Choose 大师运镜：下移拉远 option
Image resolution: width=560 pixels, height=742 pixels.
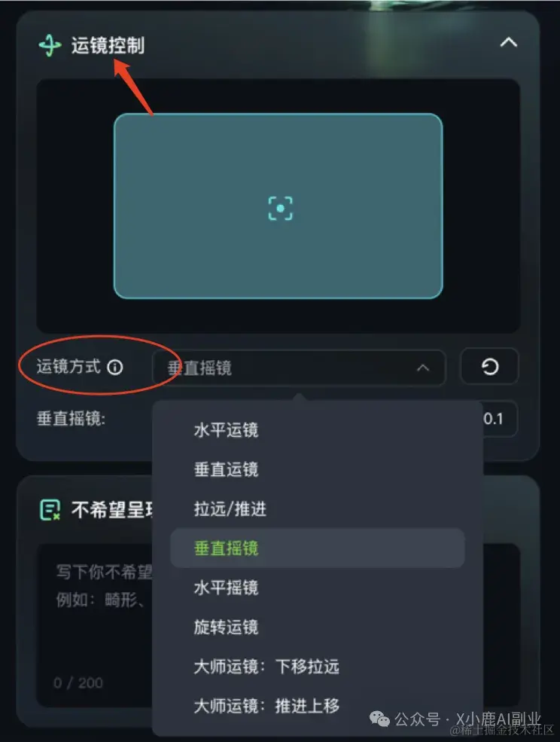click(266, 666)
